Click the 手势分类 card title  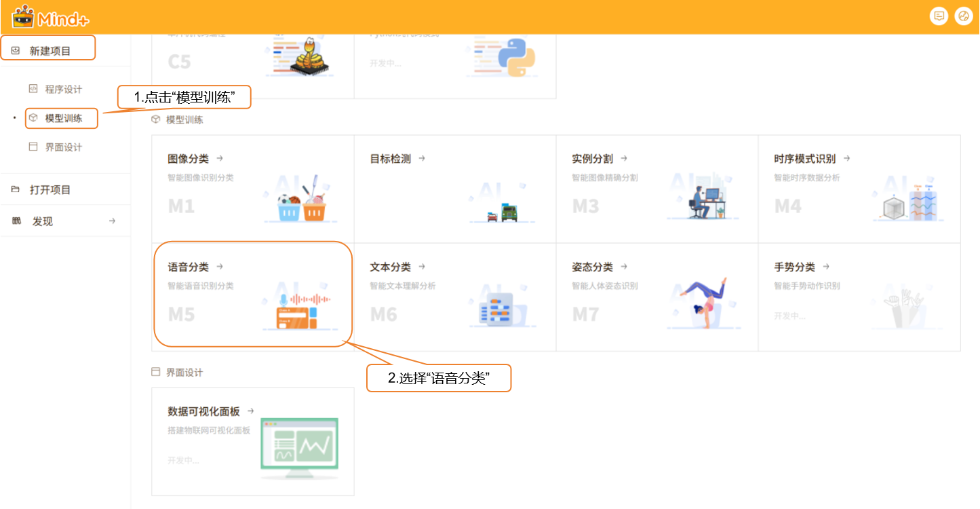pos(794,267)
